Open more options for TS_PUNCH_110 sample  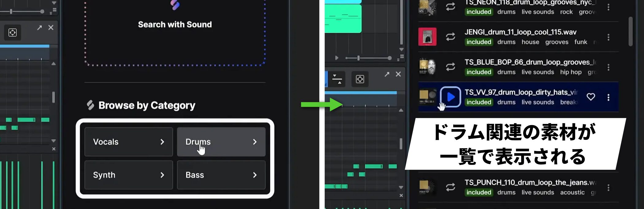pyautogui.click(x=608, y=188)
